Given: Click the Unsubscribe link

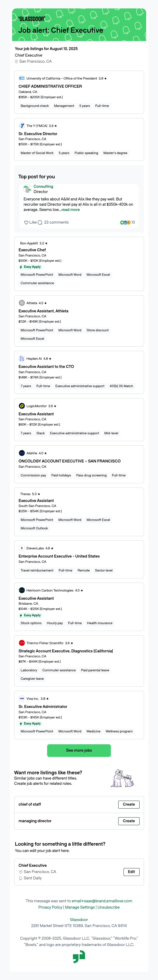Looking at the screenshot, I should coord(108,907).
